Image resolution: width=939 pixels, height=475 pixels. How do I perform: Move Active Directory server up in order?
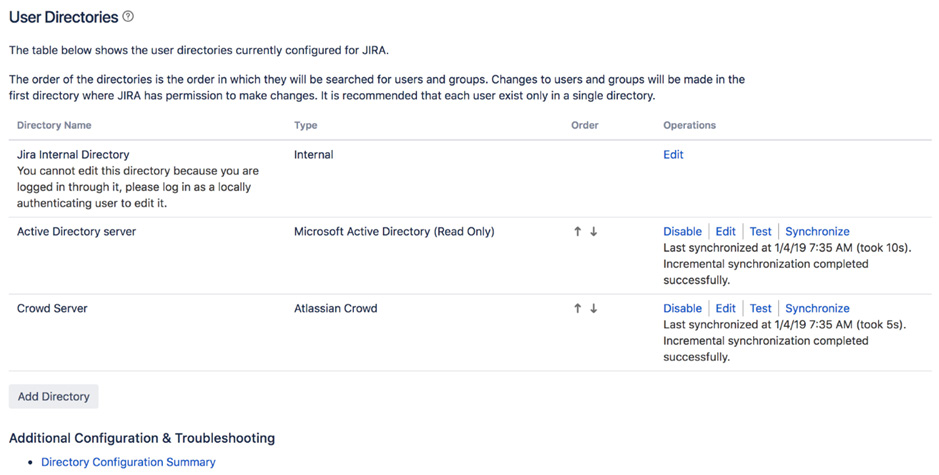577,232
